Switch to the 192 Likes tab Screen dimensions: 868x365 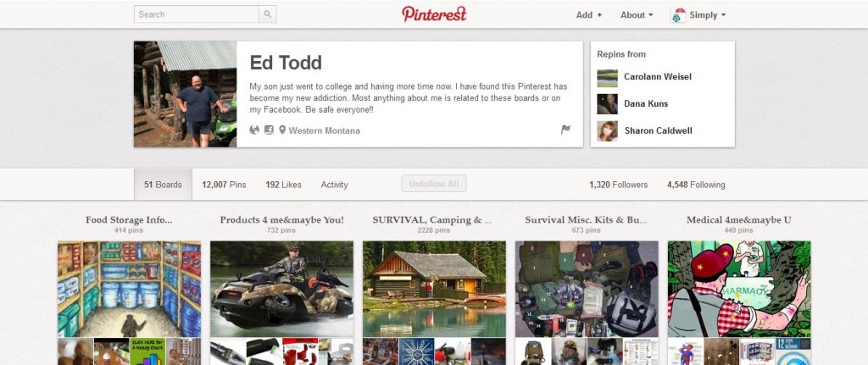click(x=283, y=185)
